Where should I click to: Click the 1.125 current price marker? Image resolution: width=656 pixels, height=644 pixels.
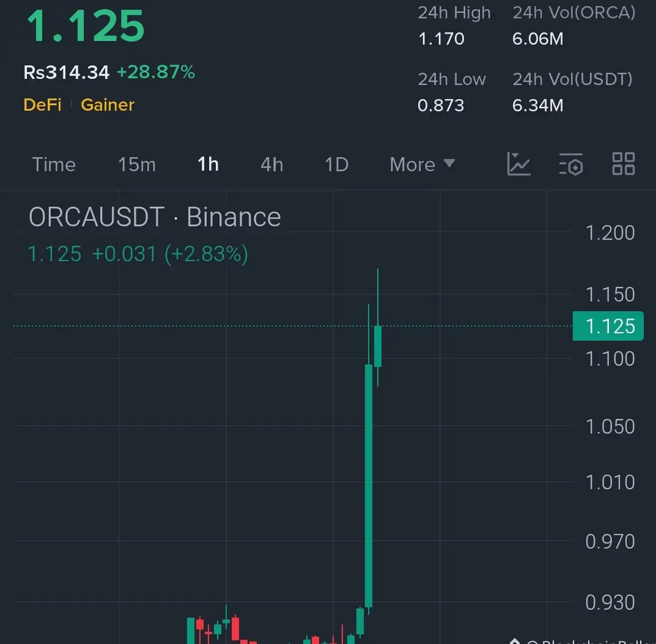608,326
